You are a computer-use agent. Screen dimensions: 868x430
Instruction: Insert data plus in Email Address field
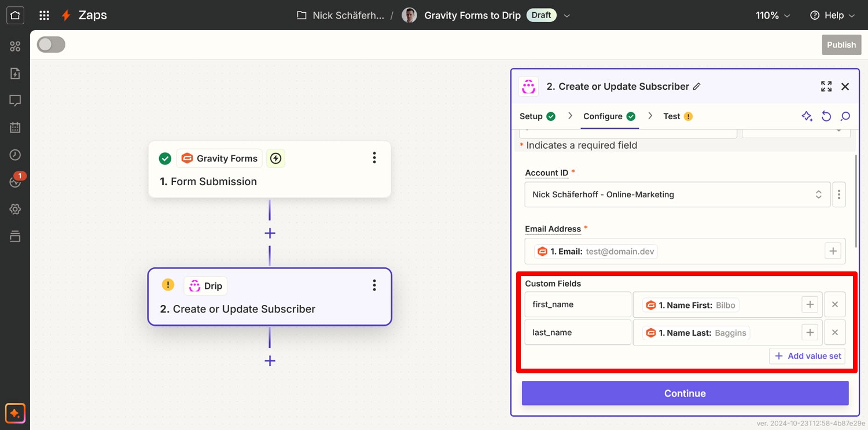tap(833, 251)
